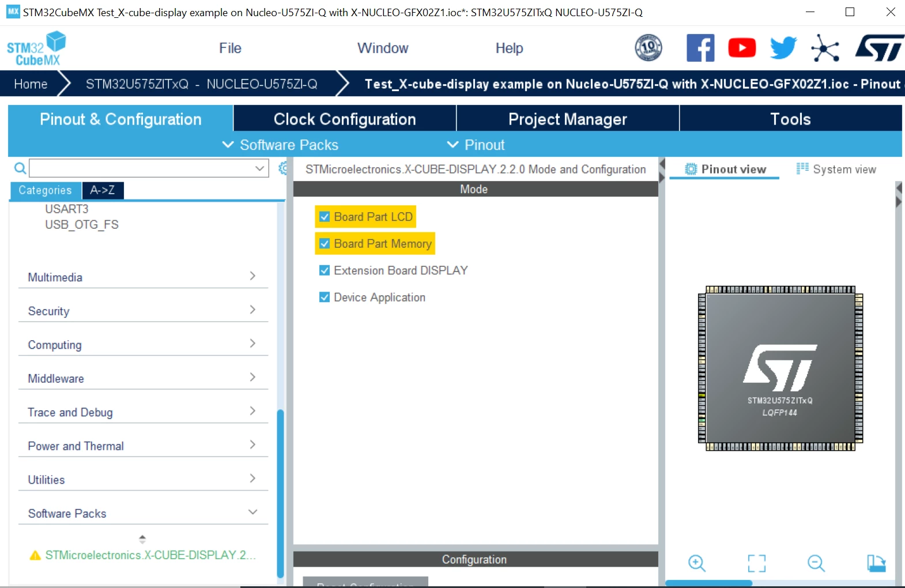
Task: Click the up-down collapse handle above X-CUBE-DISPLAY
Action: click(142, 540)
